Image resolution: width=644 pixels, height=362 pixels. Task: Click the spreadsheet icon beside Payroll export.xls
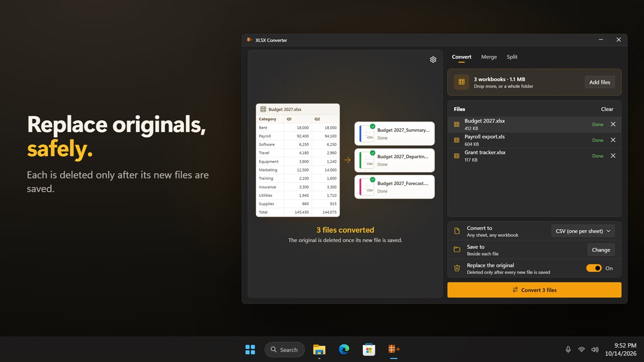(x=457, y=140)
